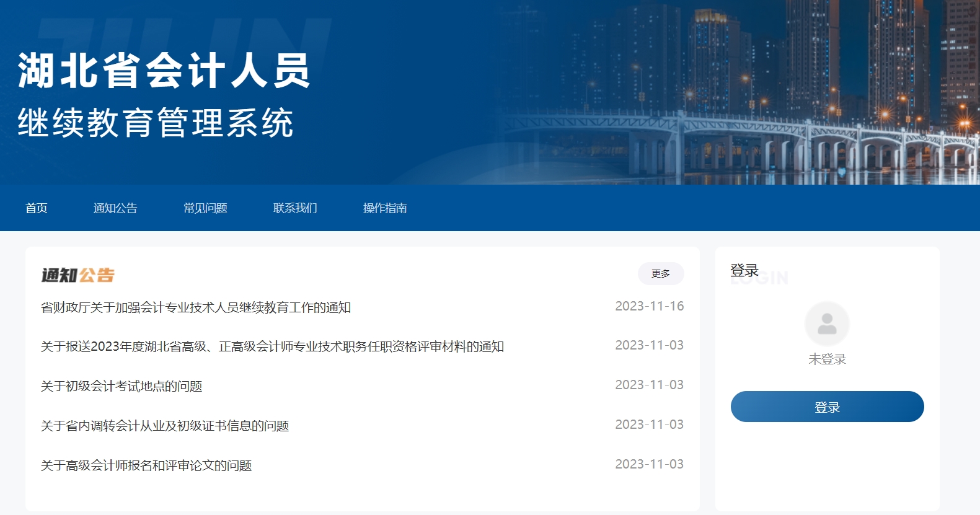
Task: Click the 湖北省会计人员 site title
Action: point(164,71)
